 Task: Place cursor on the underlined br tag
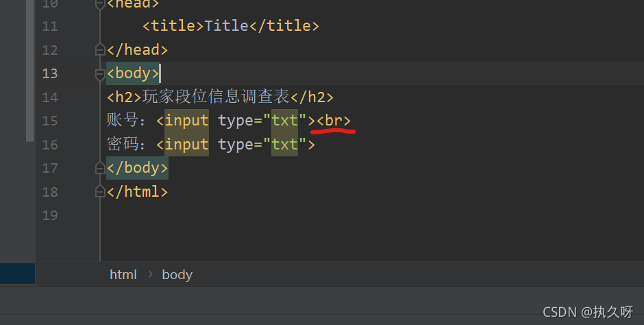tap(334, 121)
